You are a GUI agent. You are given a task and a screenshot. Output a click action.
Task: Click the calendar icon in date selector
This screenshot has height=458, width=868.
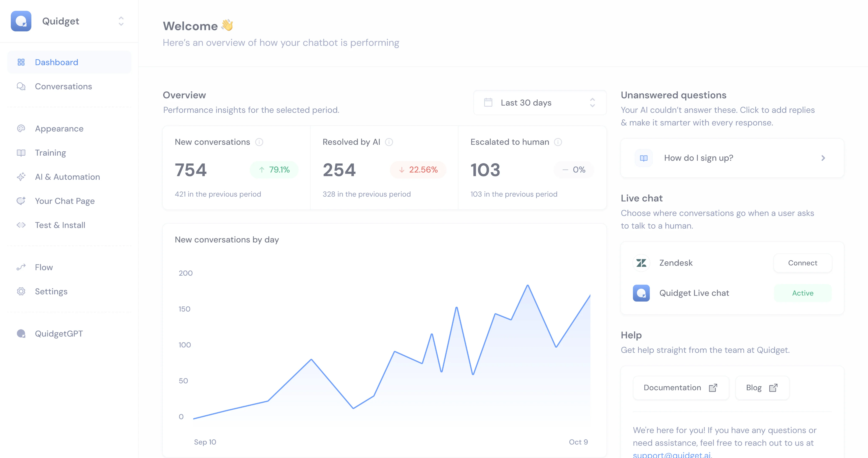coord(488,103)
